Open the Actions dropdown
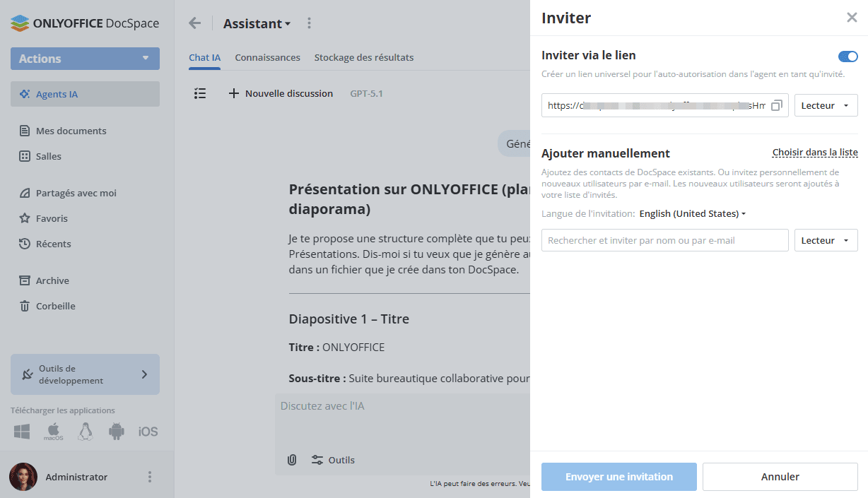 85,59
